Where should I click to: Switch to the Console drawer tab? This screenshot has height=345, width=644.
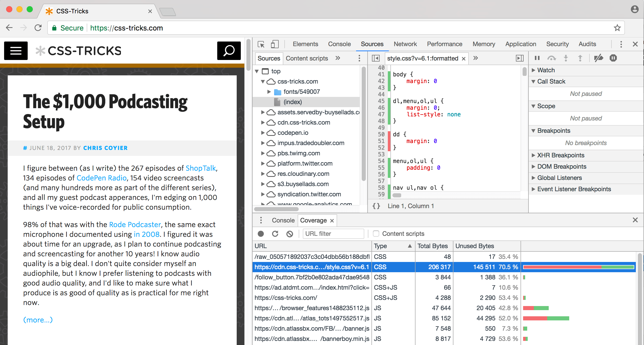point(283,220)
